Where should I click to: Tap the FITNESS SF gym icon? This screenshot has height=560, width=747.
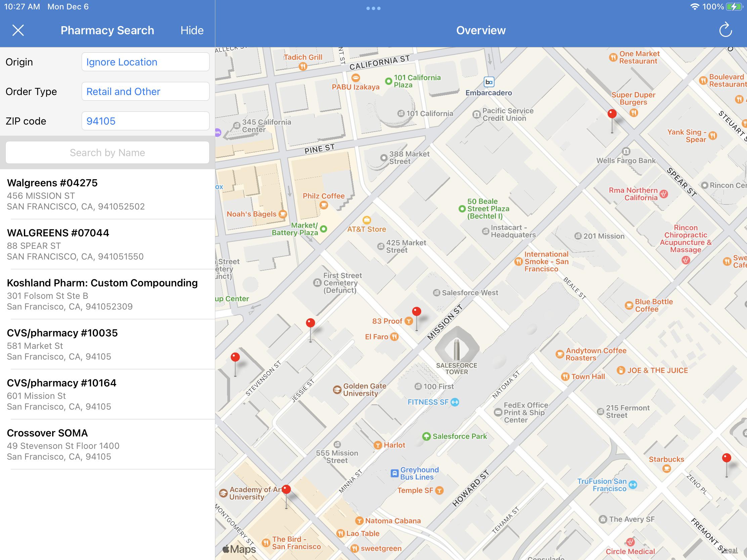pyautogui.click(x=455, y=402)
